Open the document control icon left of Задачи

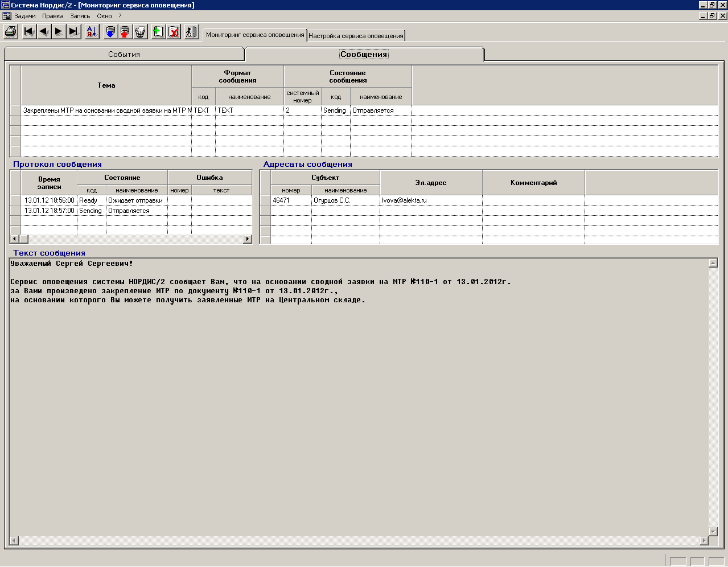coord(7,16)
